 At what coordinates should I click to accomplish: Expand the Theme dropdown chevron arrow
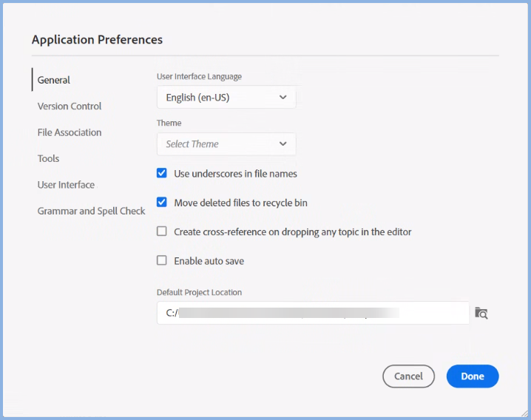click(x=283, y=144)
